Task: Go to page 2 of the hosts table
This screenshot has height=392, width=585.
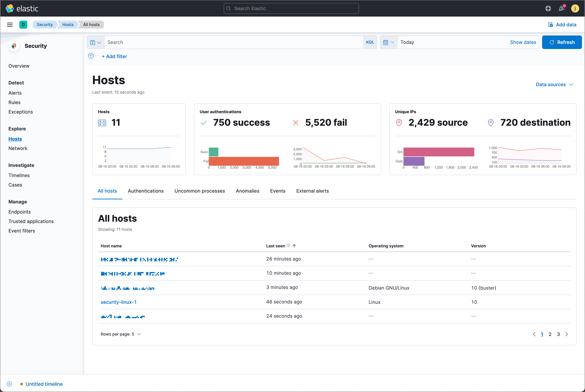Action: coord(550,334)
